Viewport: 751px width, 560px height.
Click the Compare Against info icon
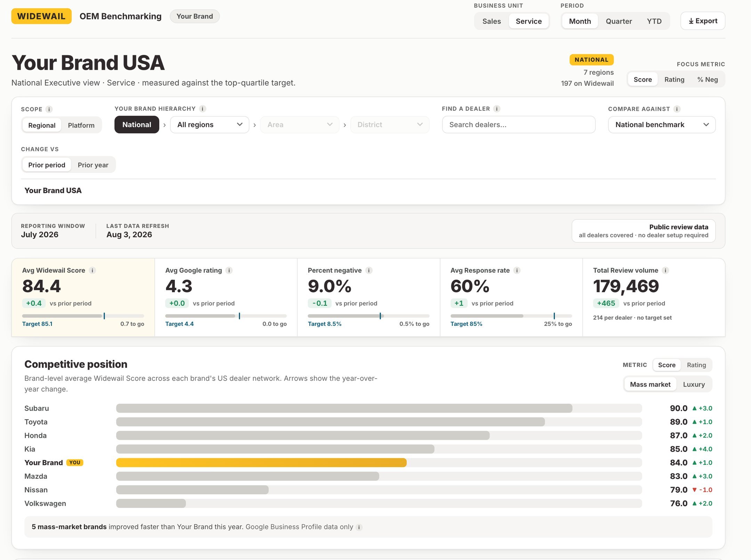(677, 109)
